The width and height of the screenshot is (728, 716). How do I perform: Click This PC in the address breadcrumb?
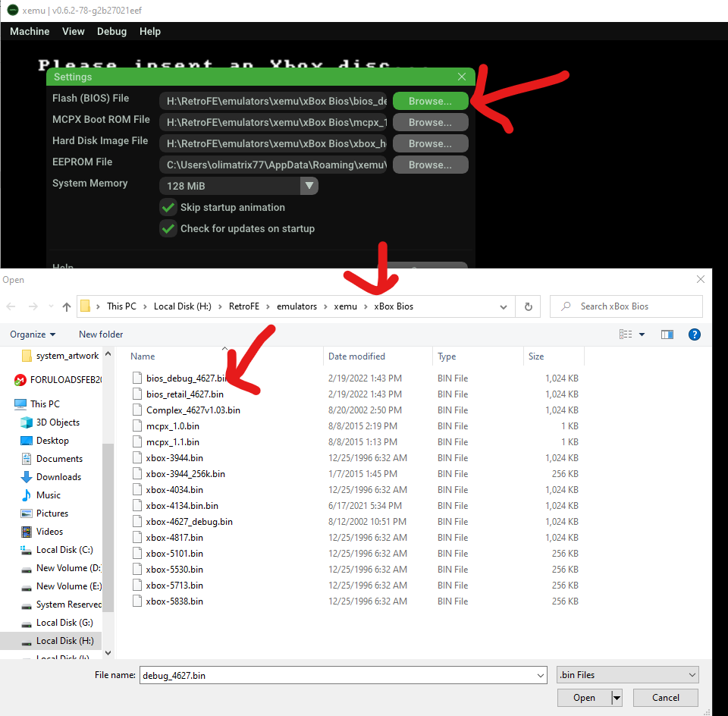click(121, 306)
